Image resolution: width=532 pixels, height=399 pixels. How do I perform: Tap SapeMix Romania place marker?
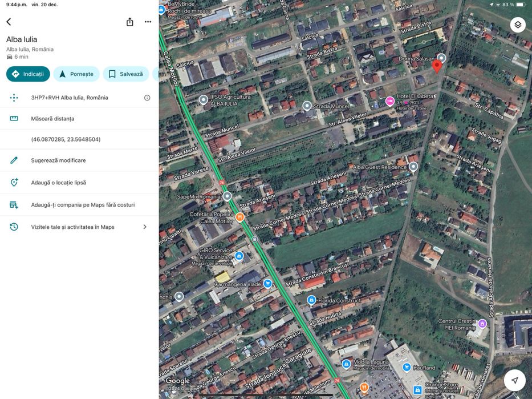pos(227,196)
